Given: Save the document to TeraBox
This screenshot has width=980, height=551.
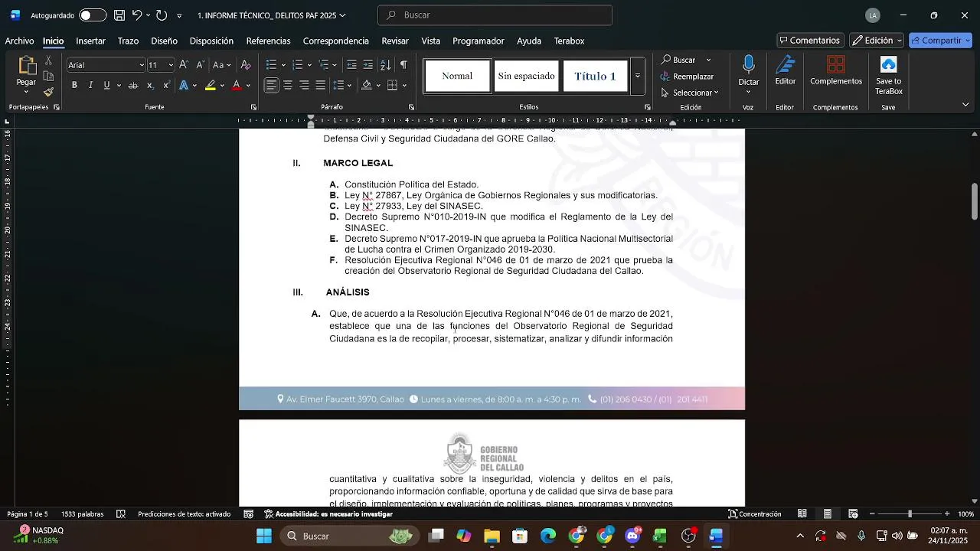Looking at the screenshot, I should pyautogui.click(x=889, y=75).
